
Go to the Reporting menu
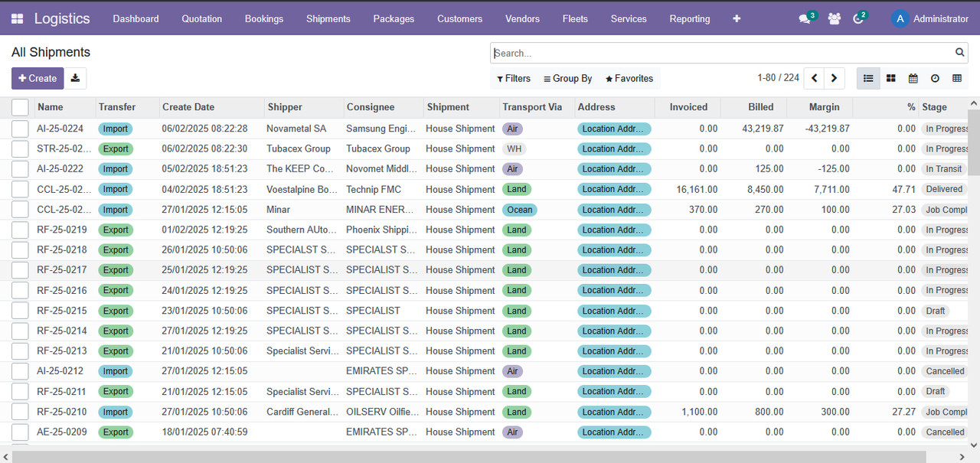[x=689, y=19]
